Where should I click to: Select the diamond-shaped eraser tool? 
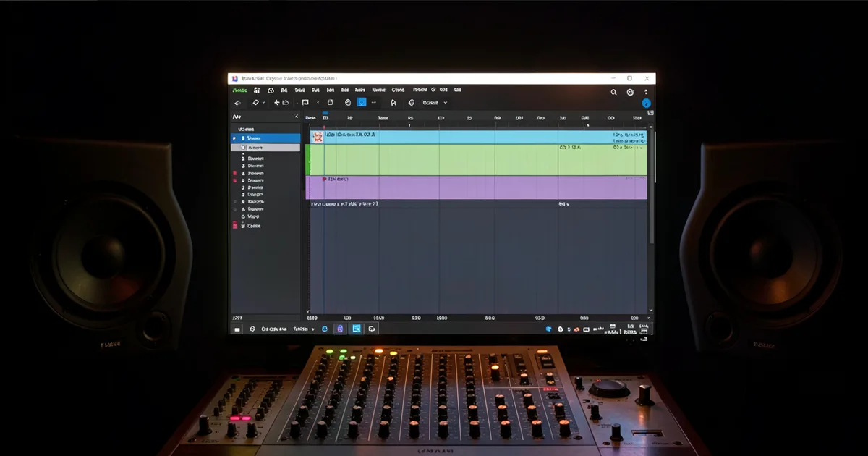[255, 103]
